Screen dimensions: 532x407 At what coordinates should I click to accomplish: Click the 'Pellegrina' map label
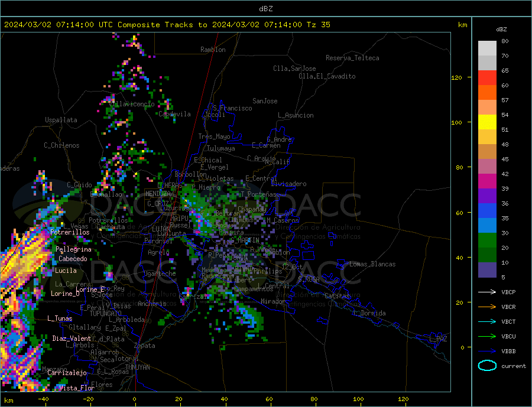[x=74, y=249]
